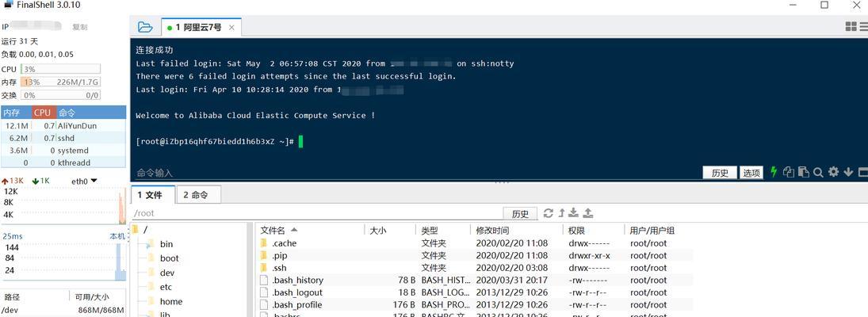
Task: Click the 内存 13% memory usage bar
Action: point(60,82)
